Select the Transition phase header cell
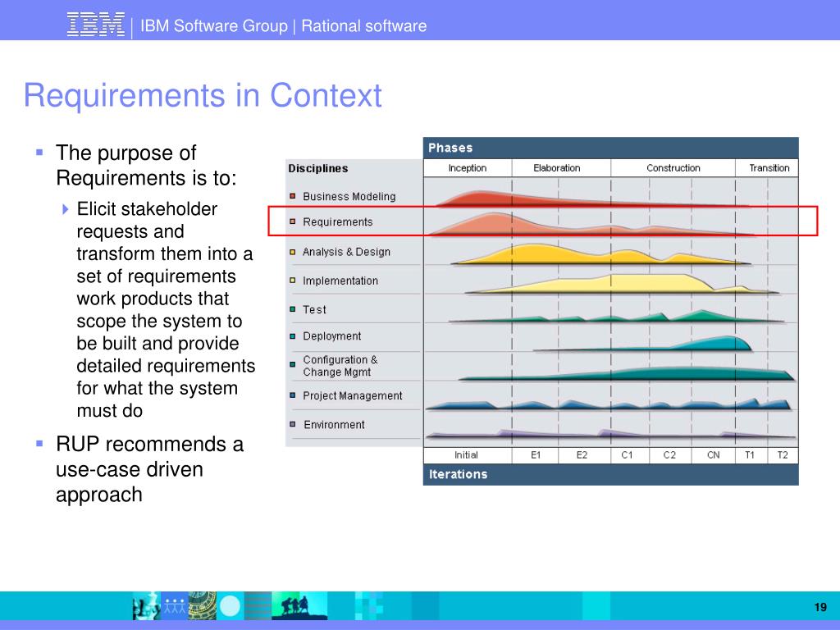The height and width of the screenshot is (630, 840). (767, 168)
